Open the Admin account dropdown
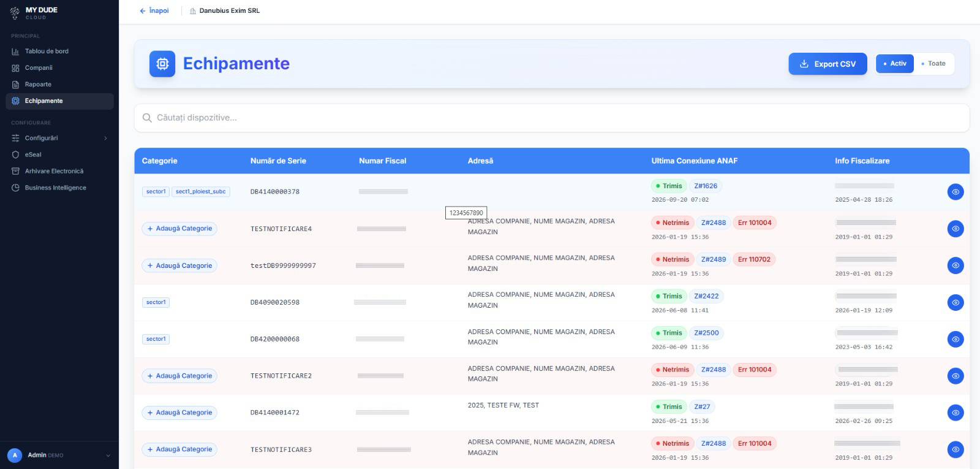Viewport: 980px width, 469px height. pos(59,455)
